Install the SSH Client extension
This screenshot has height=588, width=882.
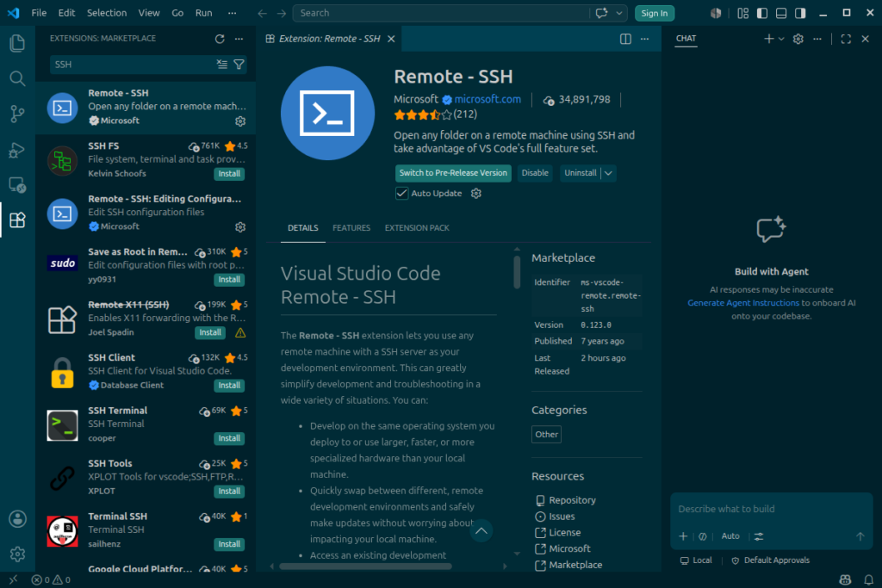(229, 386)
